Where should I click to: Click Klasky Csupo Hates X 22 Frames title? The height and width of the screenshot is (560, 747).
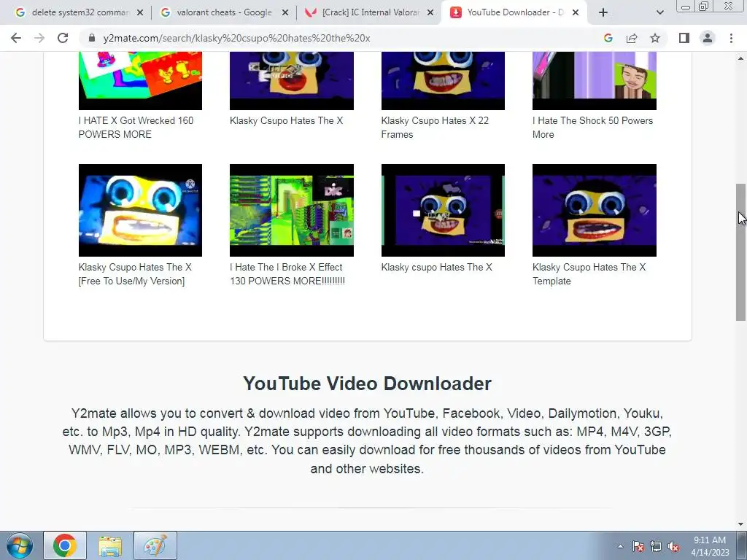[435, 128]
